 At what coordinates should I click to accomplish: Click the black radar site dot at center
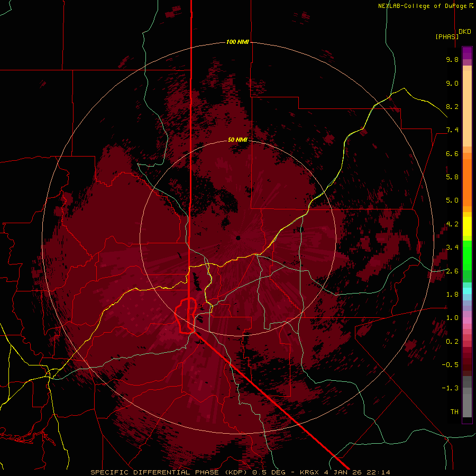[x=238, y=237]
